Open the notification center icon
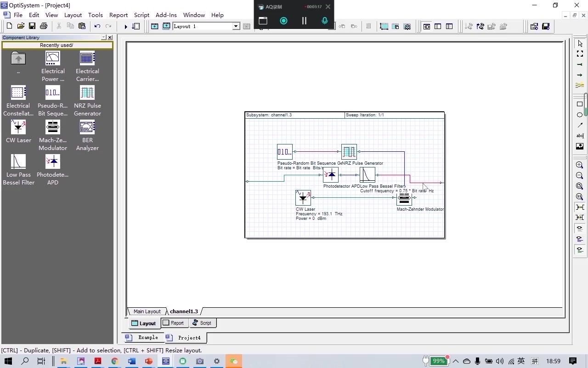 coord(573,361)
